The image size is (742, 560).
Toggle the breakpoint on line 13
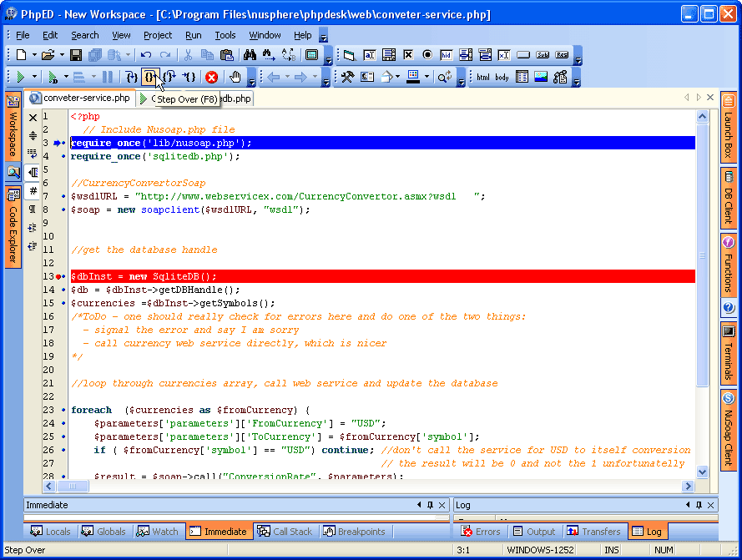coord(58,276)
